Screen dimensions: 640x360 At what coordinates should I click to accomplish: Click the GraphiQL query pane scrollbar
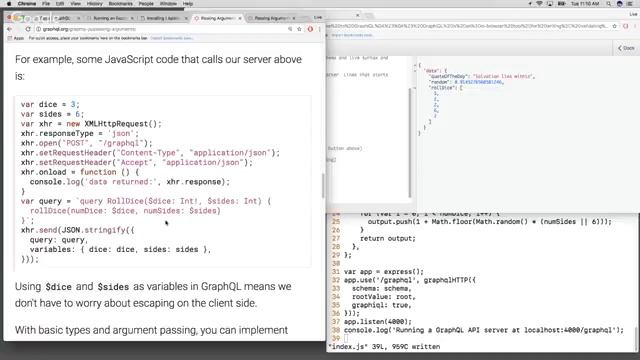(x=410, y=143)
